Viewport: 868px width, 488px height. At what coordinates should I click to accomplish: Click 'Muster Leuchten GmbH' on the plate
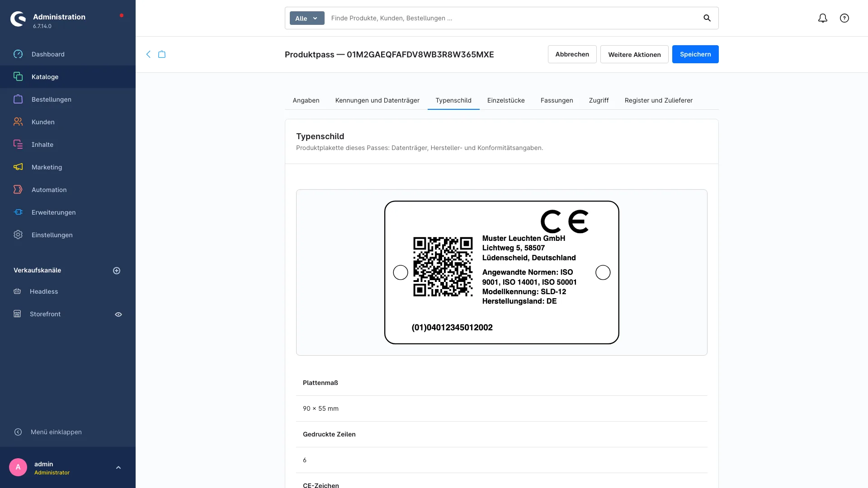[524, 238]
